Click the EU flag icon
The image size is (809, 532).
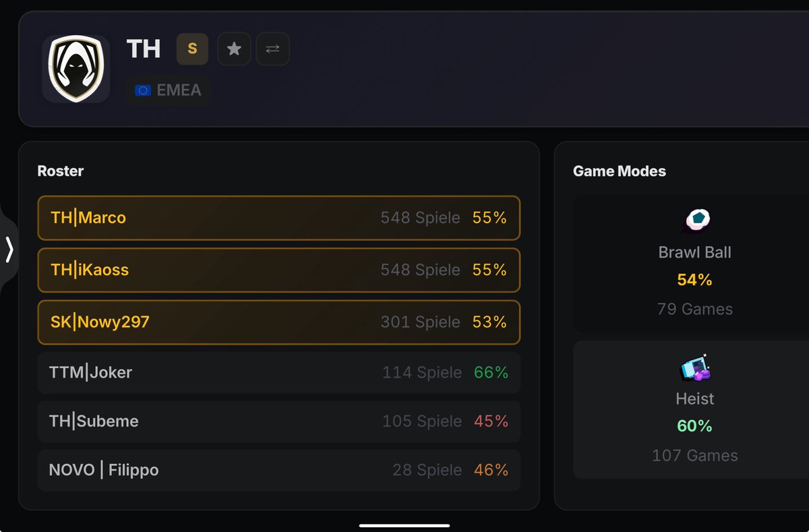click(x=142, y=90)
